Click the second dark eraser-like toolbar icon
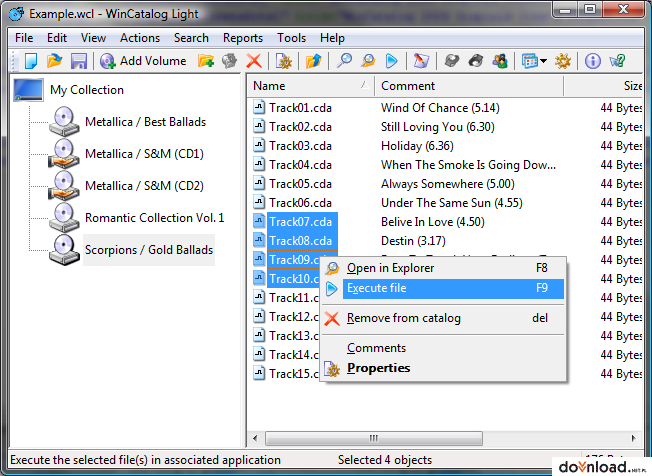The width and height of the screenshot is (652, 476). click(476, 61)
